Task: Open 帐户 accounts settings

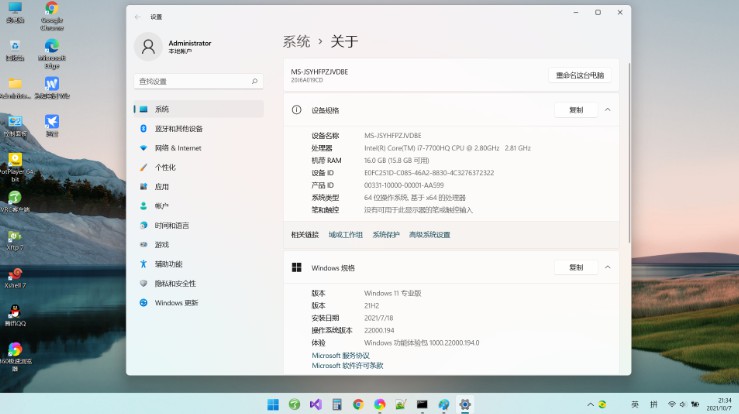Action: [x=198, y=206]
